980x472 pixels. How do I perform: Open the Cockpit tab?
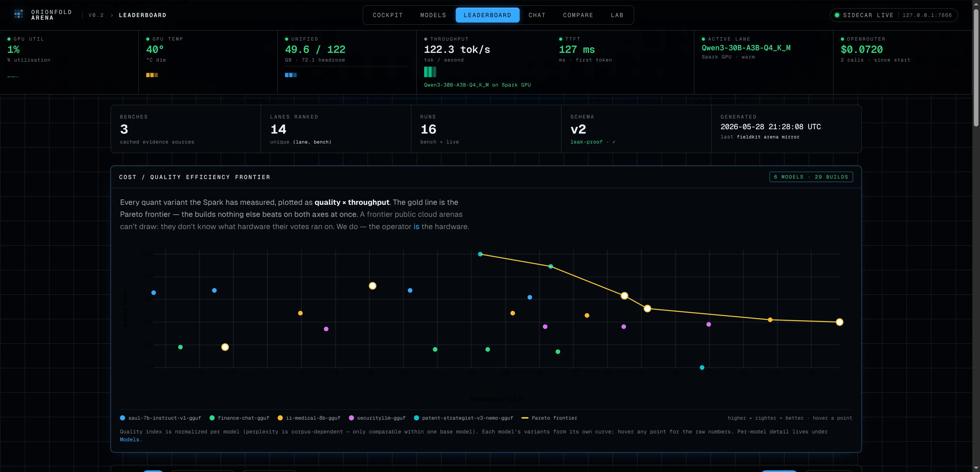point(388,15)
